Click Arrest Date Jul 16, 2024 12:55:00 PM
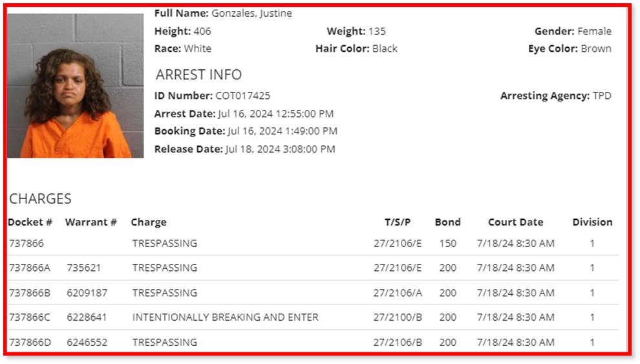The height and width of the screenshot is (364, 640). click(276, 113)
